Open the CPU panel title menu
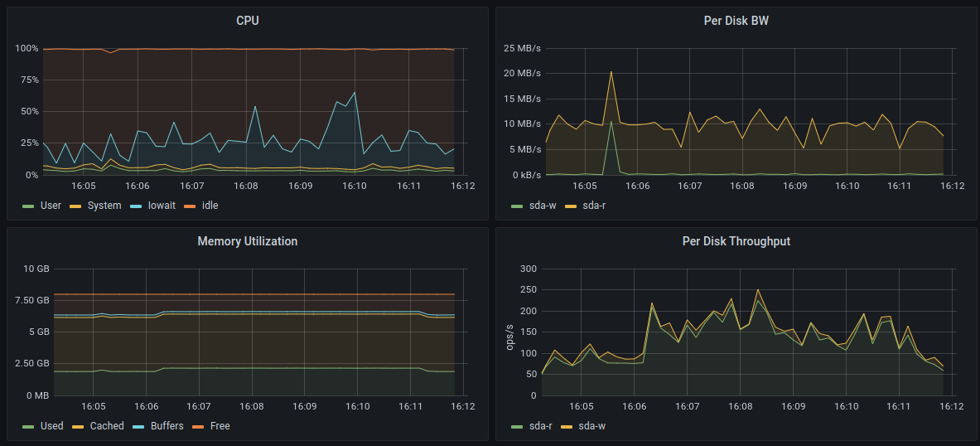 [x=247, y=21]
